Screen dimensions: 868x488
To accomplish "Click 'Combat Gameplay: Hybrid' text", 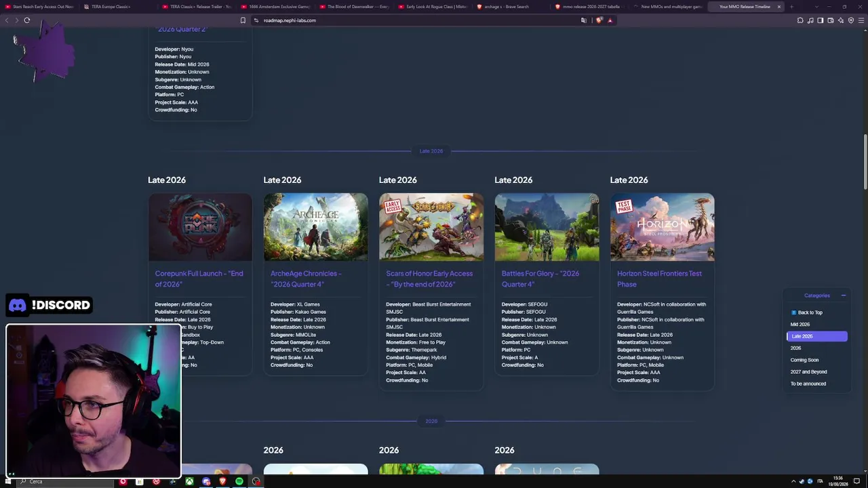I will tap(416, 357).
